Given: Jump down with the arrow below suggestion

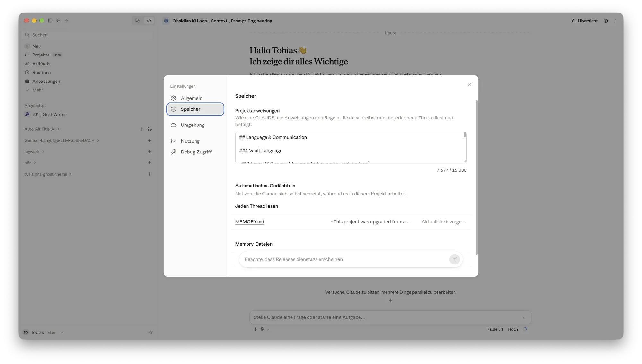Looking at the screenshot, I should (x=390, y=300).
